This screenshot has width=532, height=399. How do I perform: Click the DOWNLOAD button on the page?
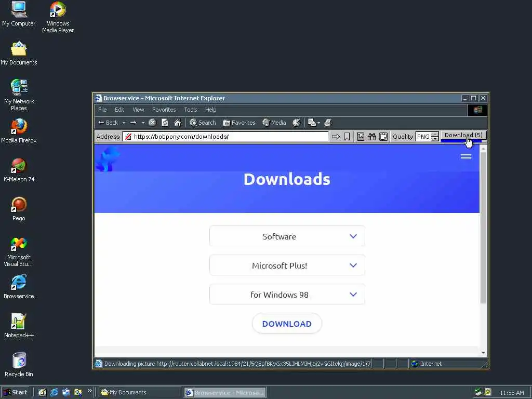click(287, 324)
